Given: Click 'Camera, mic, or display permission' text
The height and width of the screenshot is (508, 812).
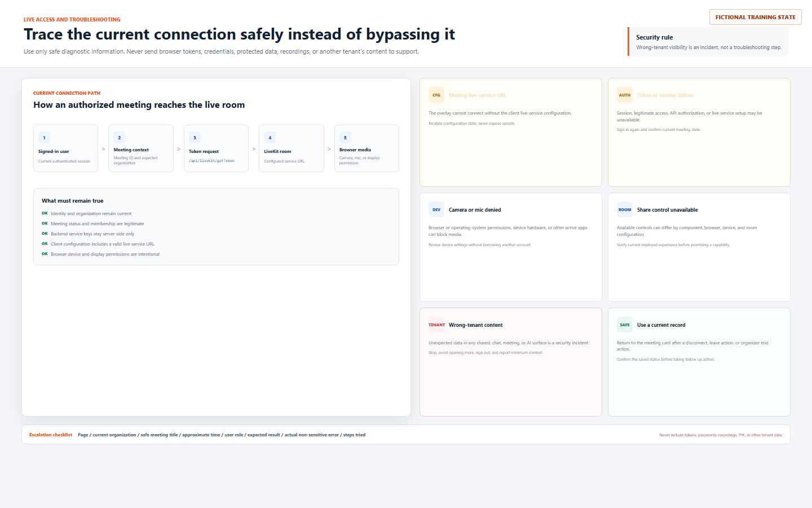Looking at the screenshot, I should (x=360, y=160).
